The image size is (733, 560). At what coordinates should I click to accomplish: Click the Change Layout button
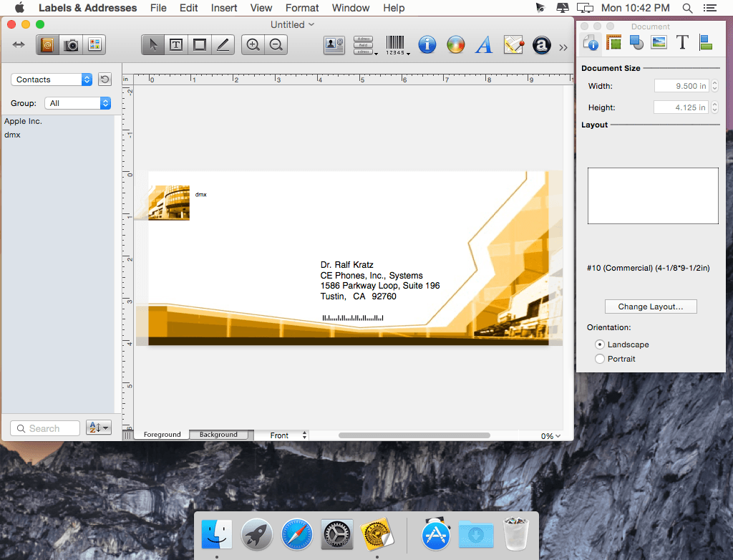(651, 306)
